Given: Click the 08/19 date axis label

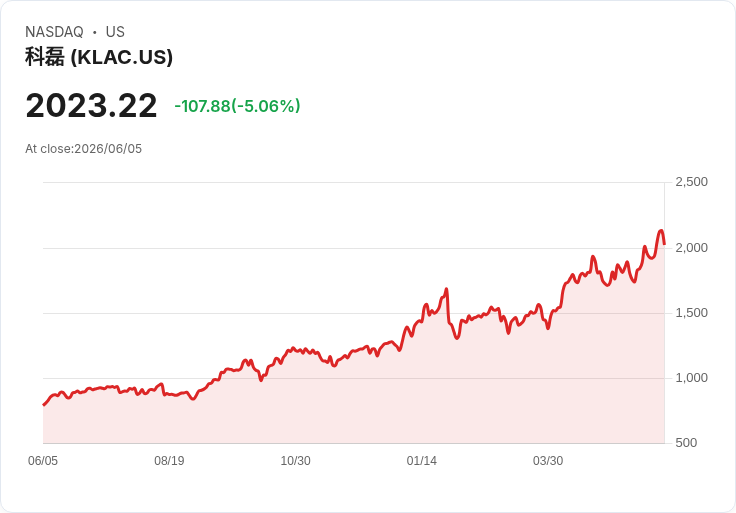Looking at the screenshot, I should (169, 461).
